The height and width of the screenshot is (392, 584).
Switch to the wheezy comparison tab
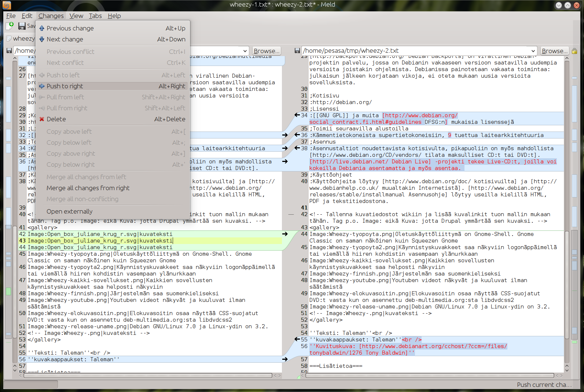[24, 38]
